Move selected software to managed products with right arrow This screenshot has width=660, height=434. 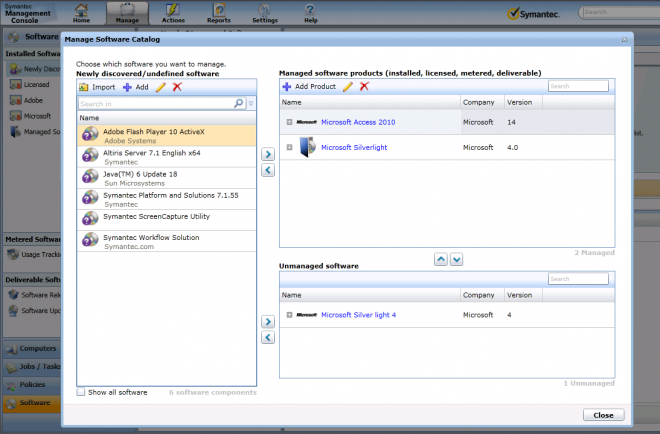[x=268, y=154]
